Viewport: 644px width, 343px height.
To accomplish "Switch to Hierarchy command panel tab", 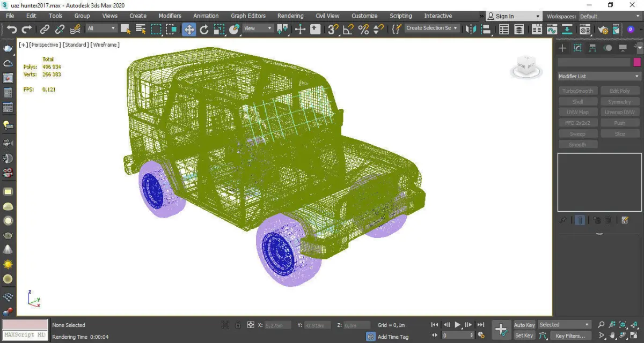I will coord(592,48).
